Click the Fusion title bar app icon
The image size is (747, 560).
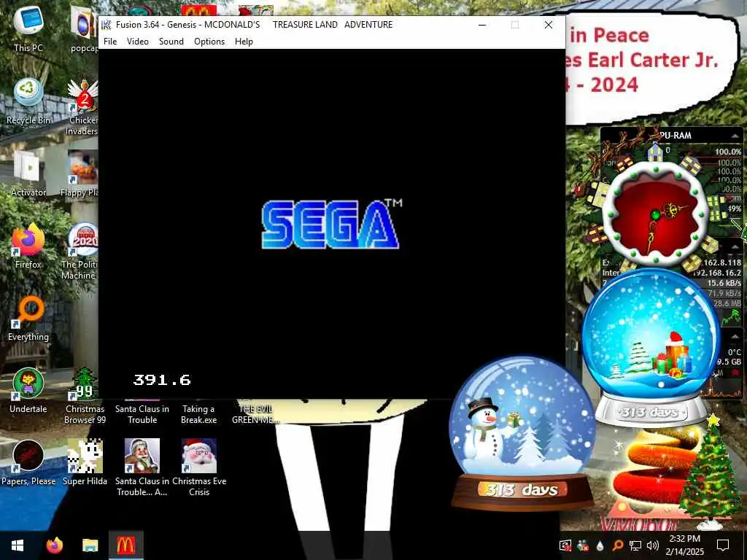point(107,24)
